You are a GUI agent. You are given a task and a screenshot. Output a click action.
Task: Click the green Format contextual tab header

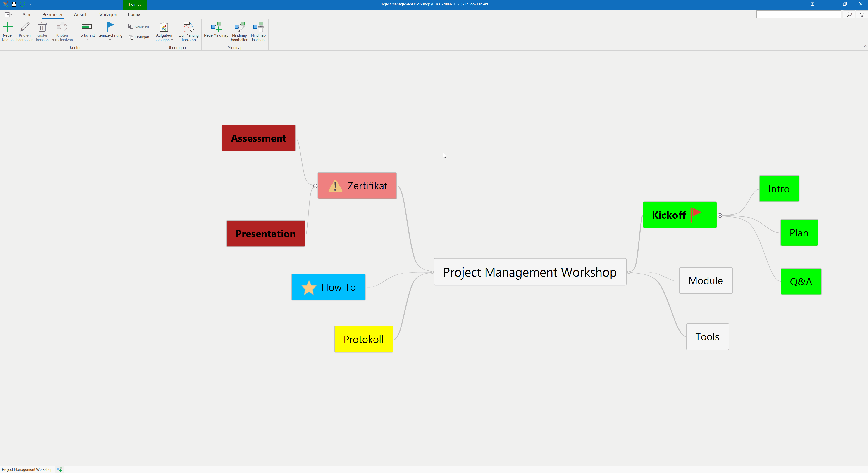[x=135, y=4]
